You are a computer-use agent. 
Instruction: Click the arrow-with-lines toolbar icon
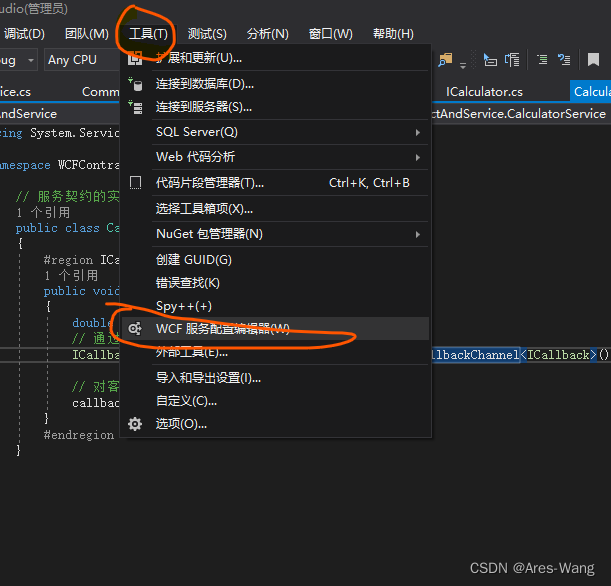point(564,60)
